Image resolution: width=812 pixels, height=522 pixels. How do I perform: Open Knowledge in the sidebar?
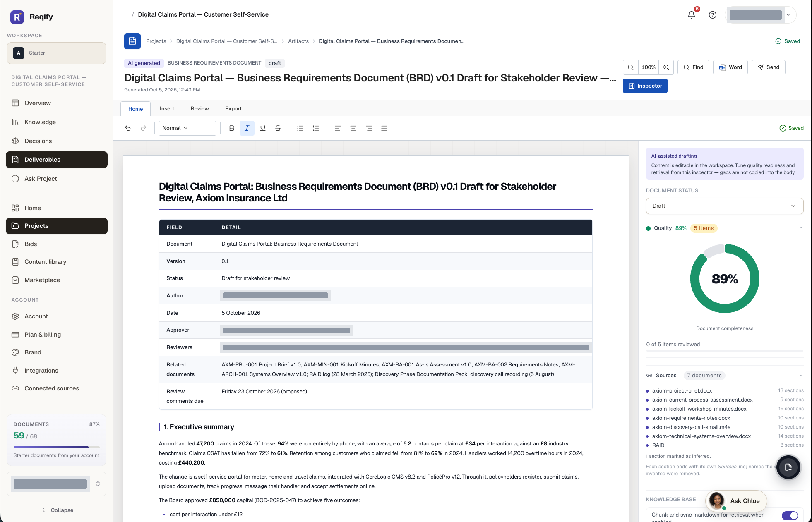click(x=56, y=122)
